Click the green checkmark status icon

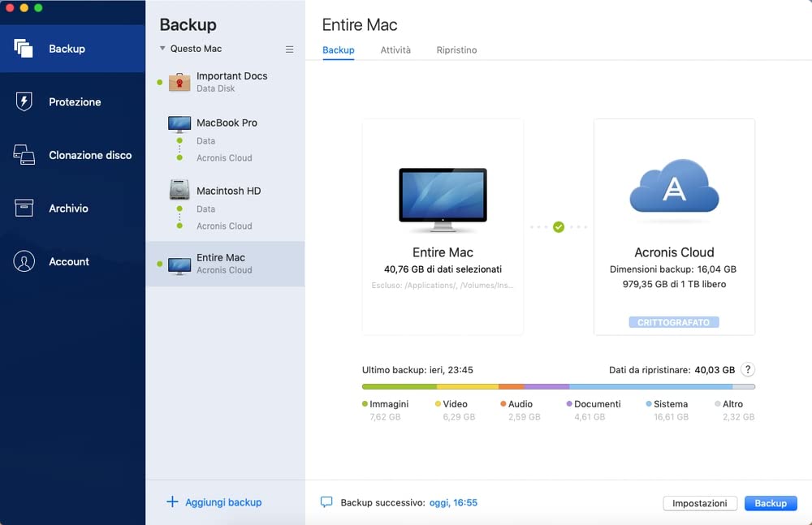559,226
